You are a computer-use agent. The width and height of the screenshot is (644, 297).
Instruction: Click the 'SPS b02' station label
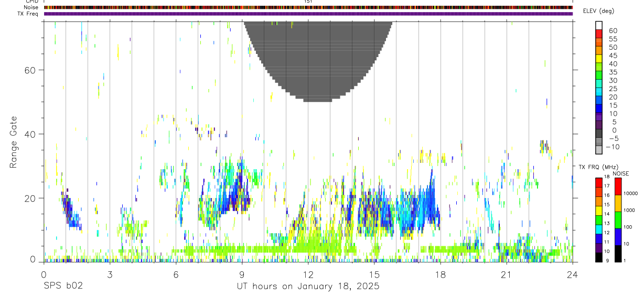(x=63, y=287)
